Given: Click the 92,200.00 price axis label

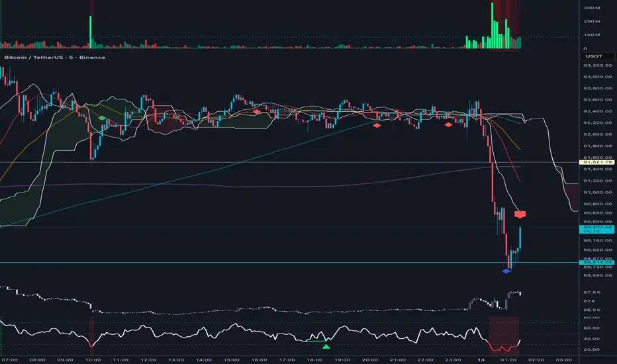Looking at the screenshot, I should pos(598,123).
